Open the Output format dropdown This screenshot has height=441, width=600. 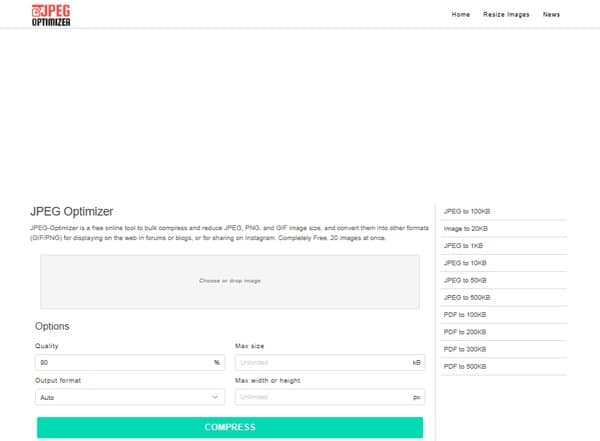(130, 397)
